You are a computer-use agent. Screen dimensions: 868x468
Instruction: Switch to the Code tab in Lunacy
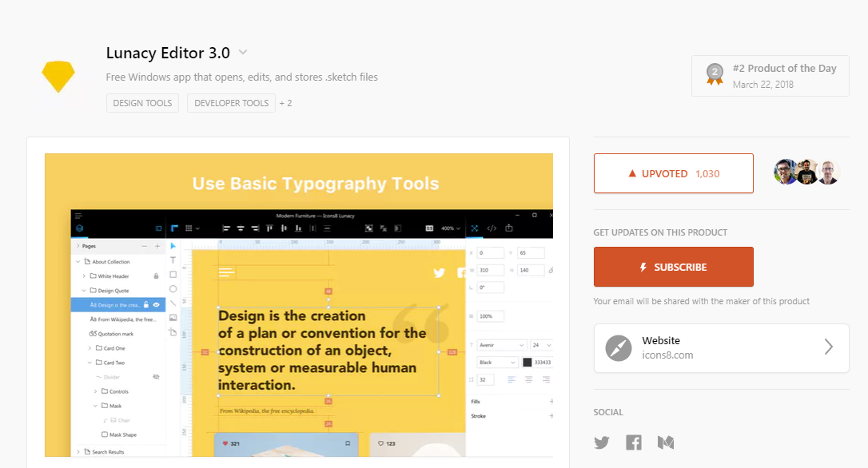492,228
